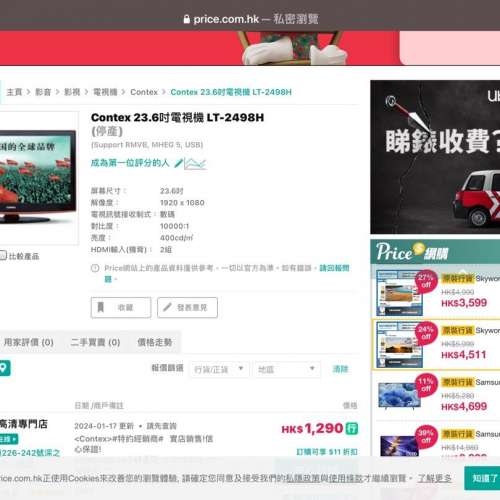Screen dimensions: 500x500
Task: Click info icon beside Price disclaimer
Action: pyautogui.click(x=95, y=268)
